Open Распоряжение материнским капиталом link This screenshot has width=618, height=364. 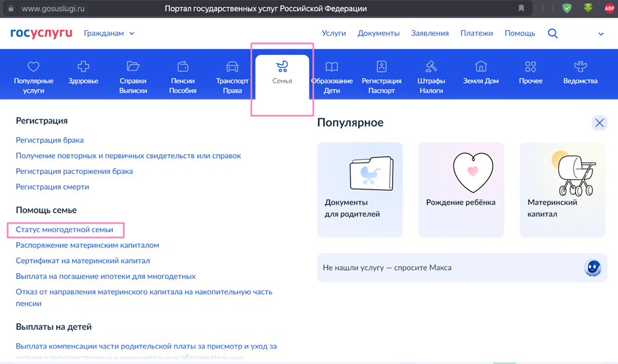pos(87,245)
